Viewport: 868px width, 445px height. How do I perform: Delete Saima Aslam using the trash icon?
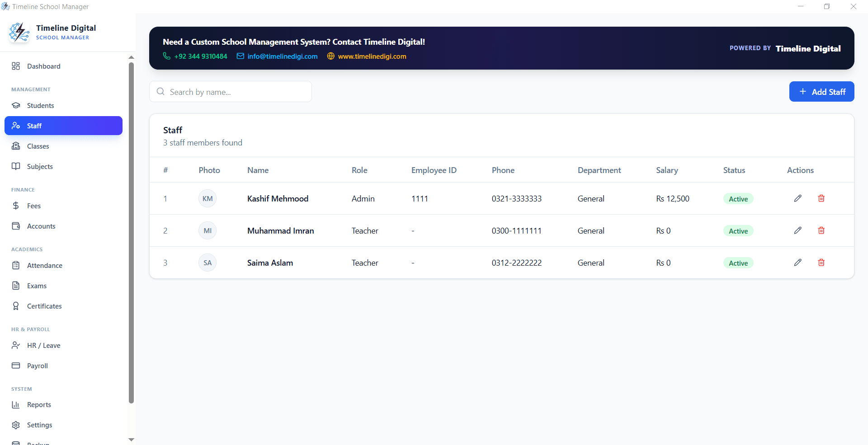point(821,262)
